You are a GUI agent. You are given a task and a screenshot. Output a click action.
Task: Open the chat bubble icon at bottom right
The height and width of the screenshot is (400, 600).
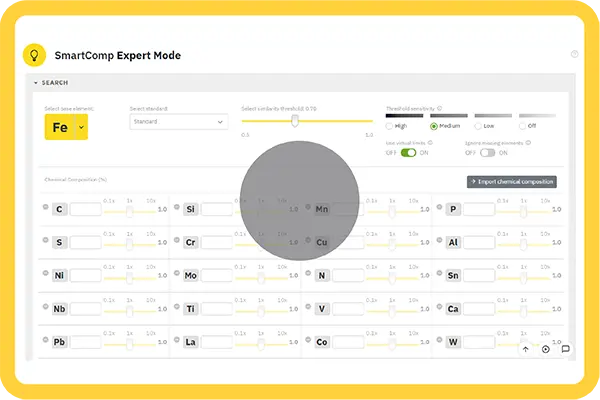point(565,349)
